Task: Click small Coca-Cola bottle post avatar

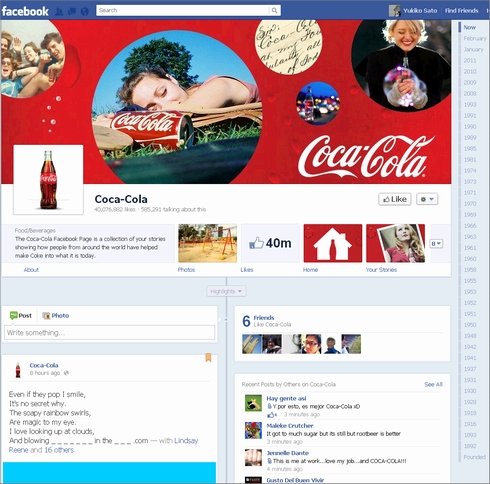Action: 18,370
